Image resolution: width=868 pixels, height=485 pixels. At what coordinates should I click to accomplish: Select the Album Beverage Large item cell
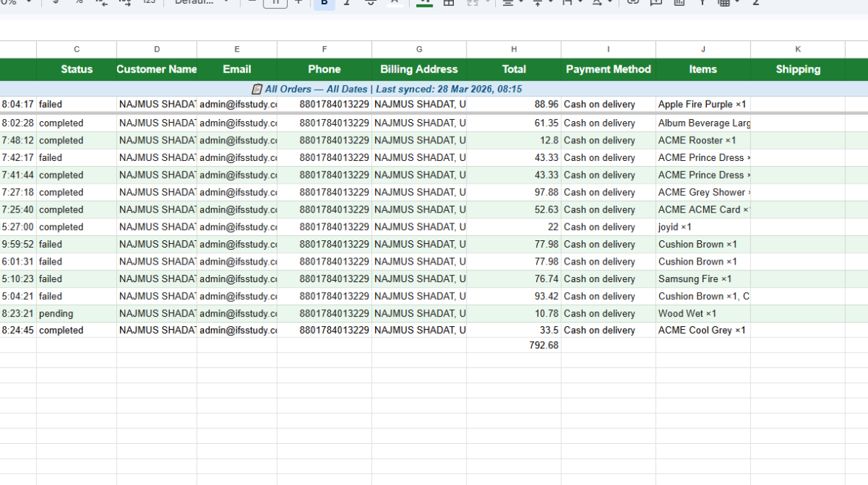point(703,123)
